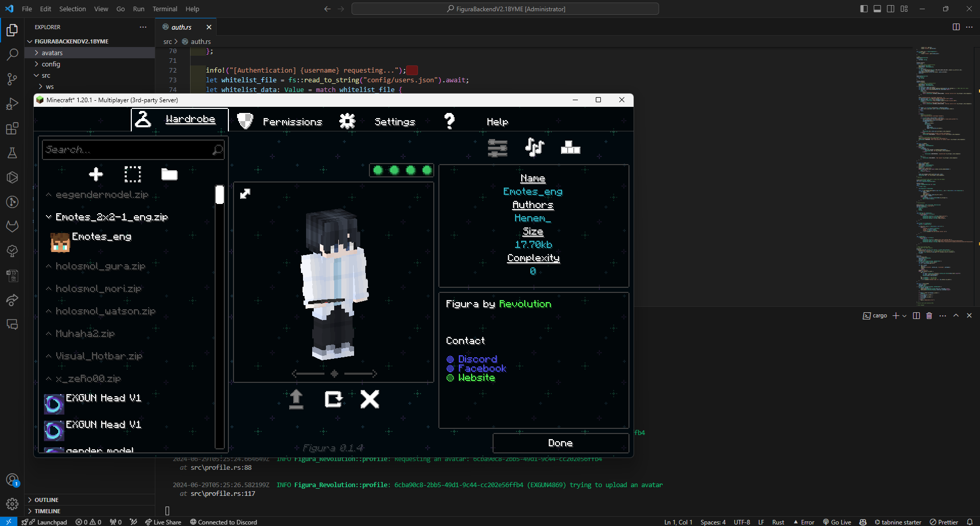
Task: Click the upload avatar arrow icon
Action: 296,399
